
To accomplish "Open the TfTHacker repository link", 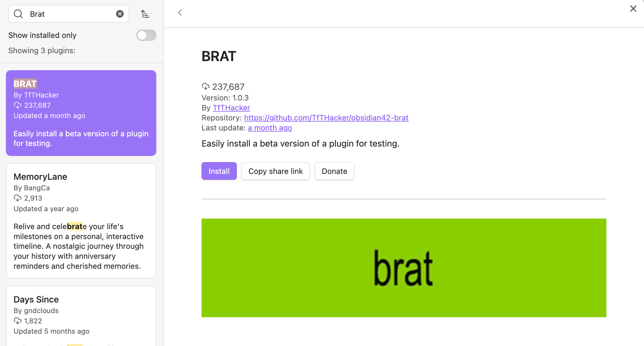I will point(326,117).
